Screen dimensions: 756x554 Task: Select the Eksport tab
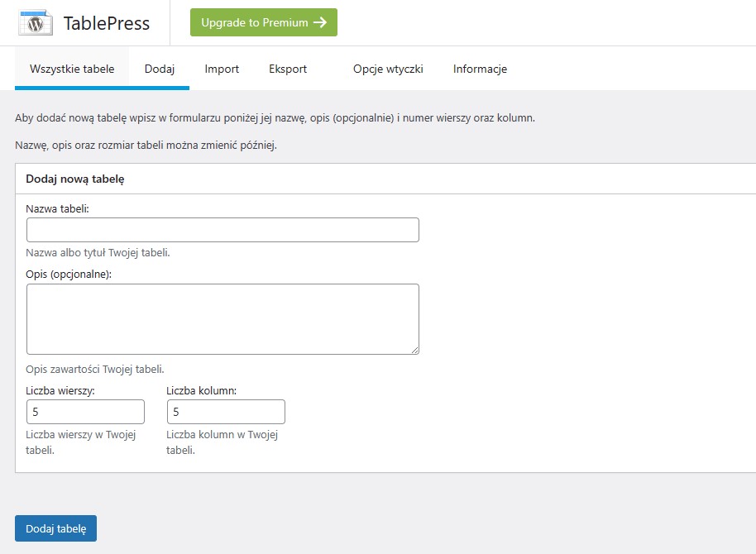pyautogui.click(x=288, y=69)
